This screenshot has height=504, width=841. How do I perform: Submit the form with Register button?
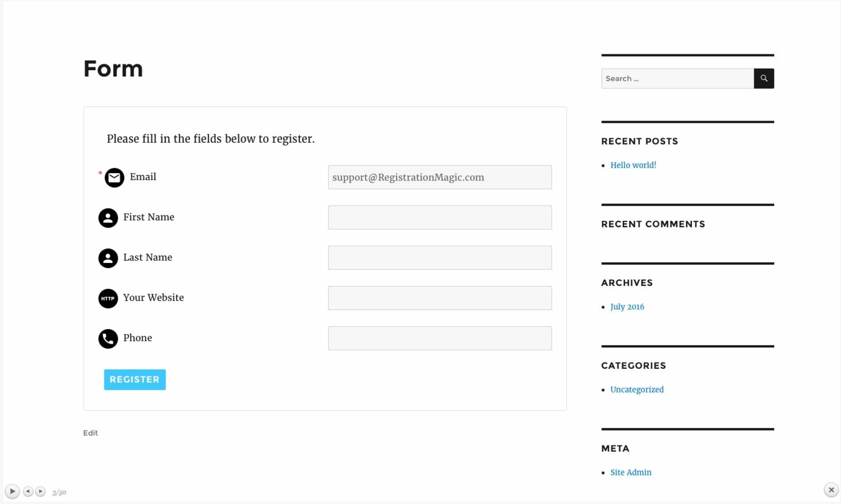click(135, 380)
